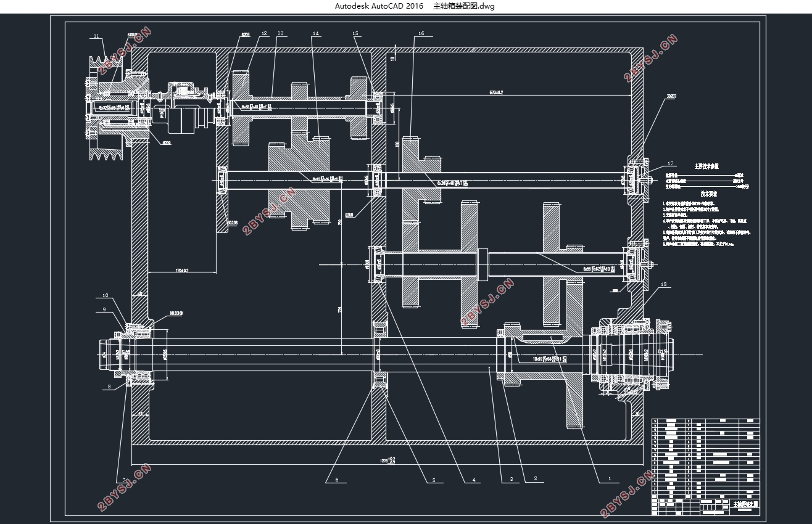Pick part callout number 13
The image size is (812, 524).
click(280, 33)
